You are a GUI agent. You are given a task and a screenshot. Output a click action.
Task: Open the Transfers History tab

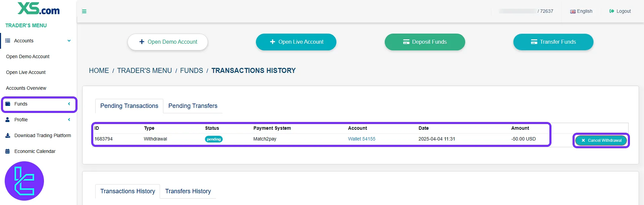click(188, 191)
